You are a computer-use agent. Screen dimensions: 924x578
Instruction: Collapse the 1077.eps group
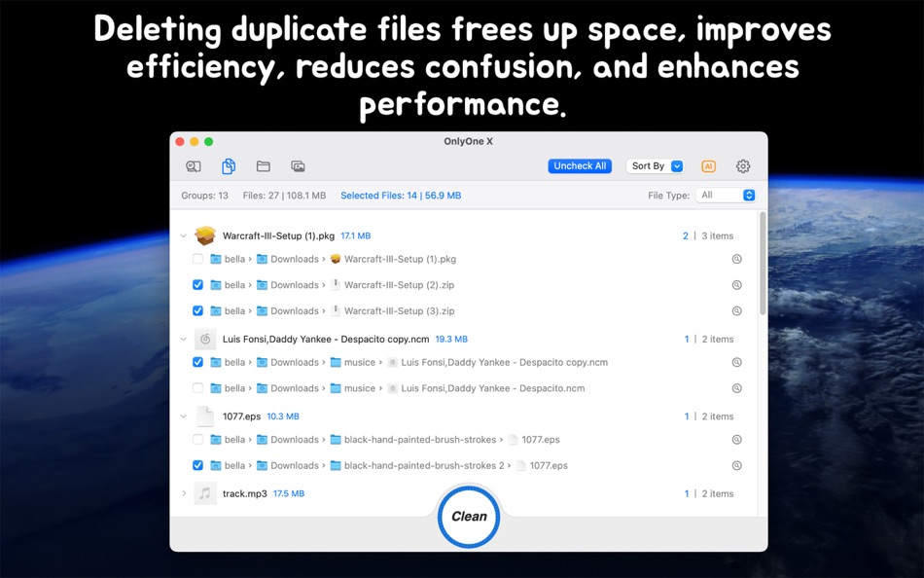click(x=183, y=416)
